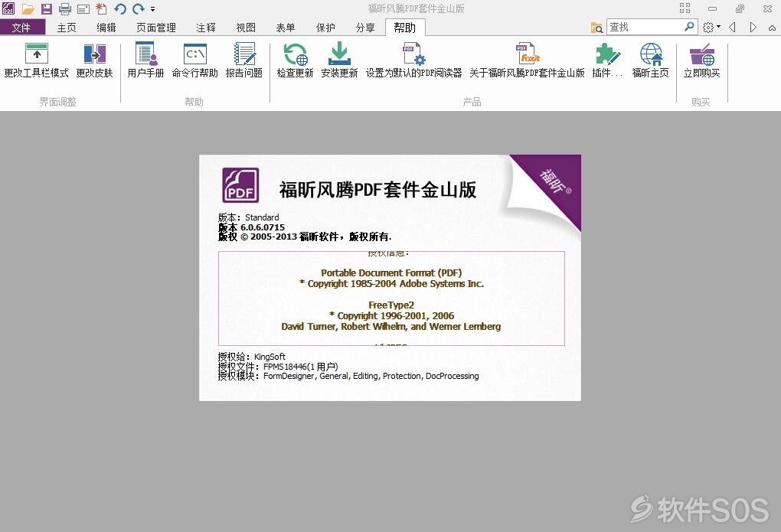The height and width of the screenshot is (532, 781).
Task: Open the 文件 file menu
Action: coord(22,28)
